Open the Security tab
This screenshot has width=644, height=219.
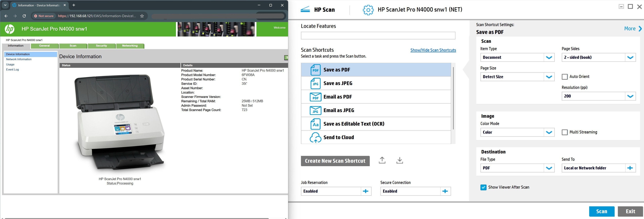[101, 46]
